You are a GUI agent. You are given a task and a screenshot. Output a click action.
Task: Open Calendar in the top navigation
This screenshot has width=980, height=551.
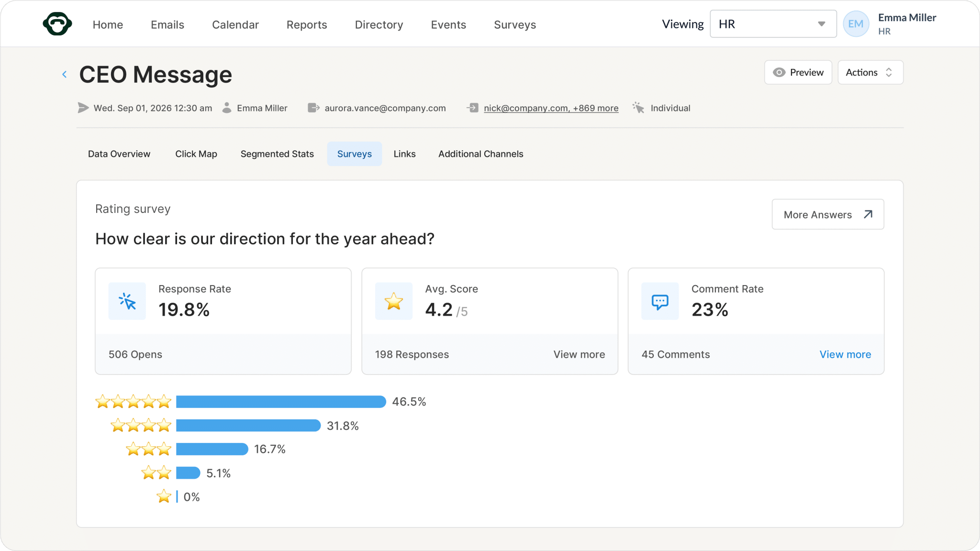tap(235, 24)
